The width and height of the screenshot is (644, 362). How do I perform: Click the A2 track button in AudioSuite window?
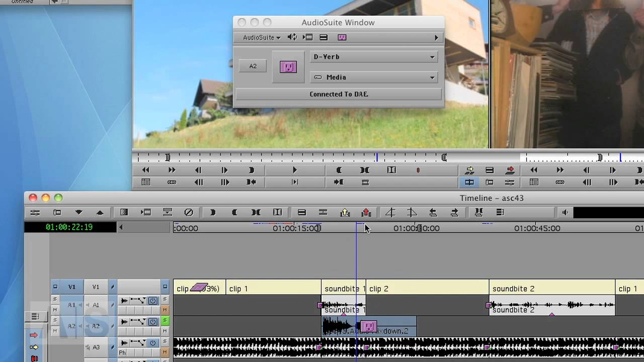tap(253, 66)
